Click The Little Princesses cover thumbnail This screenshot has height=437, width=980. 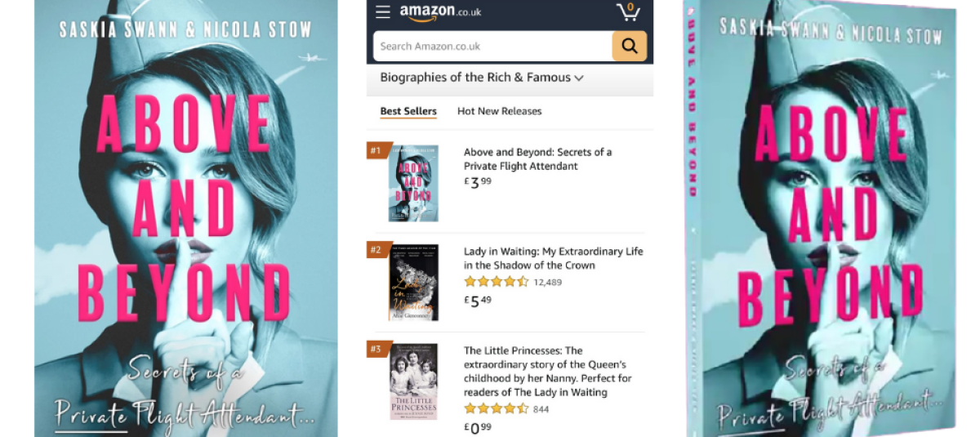pyautogui.click(x=413, y=381)
